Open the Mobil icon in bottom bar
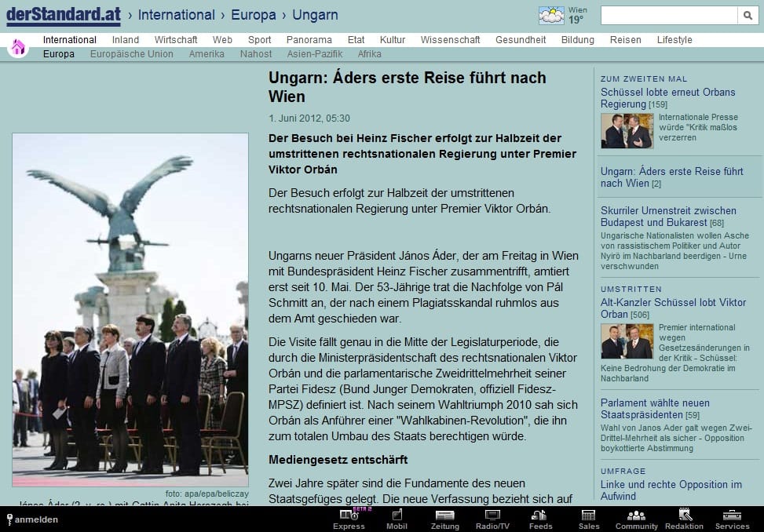The width and height of the screenshot is (764, 532). point(397,519)
